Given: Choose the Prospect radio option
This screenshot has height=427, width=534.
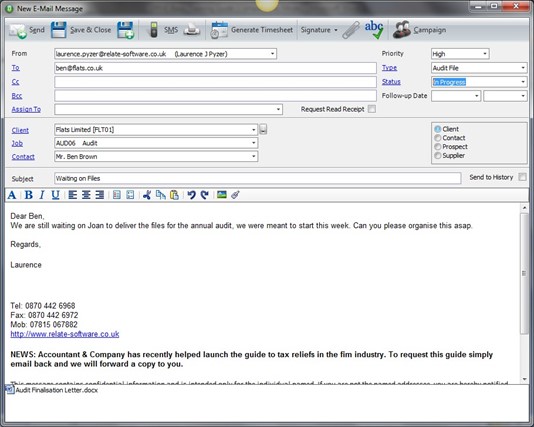Looking at the screenshot, I should click(x=438, y=147).
